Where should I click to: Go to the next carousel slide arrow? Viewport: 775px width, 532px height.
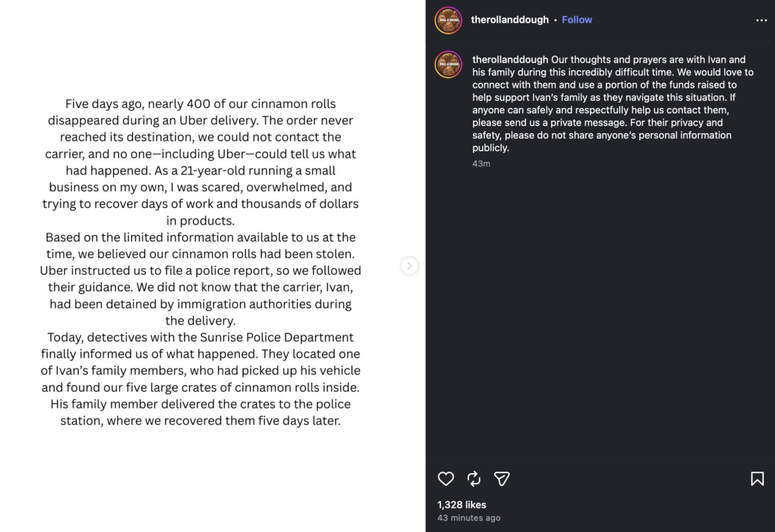(409, 266)
